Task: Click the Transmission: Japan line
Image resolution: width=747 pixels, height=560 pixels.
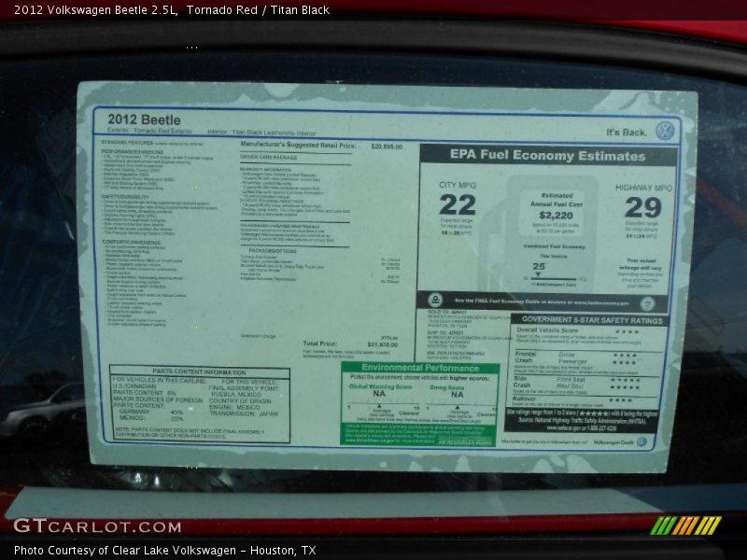Action: click(243, 413)
